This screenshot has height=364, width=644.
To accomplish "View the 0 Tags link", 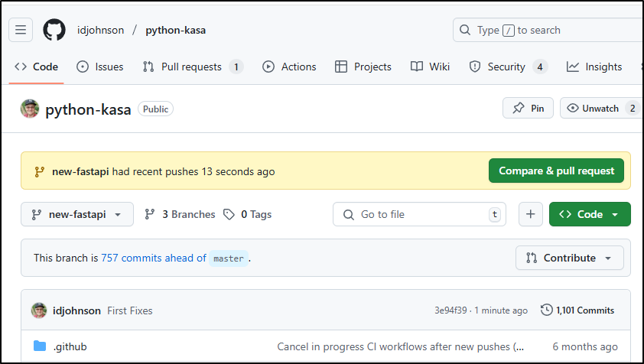I will click(x=248, y=214).
